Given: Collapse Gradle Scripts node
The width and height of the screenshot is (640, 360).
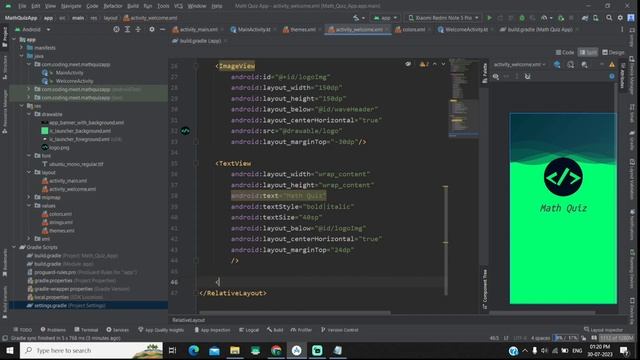Looking at the screenshot, I should (x=14, y=247).
